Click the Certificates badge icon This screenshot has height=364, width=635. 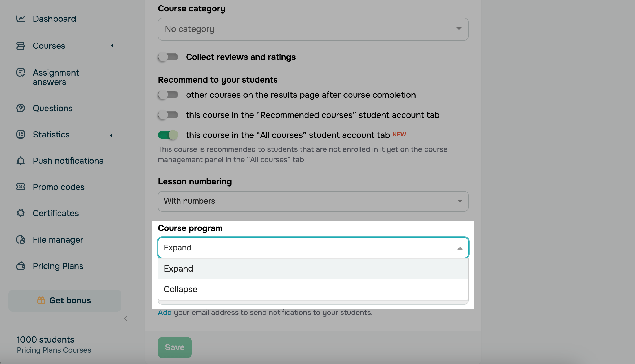pyautogui.click(x=21, y=213)
